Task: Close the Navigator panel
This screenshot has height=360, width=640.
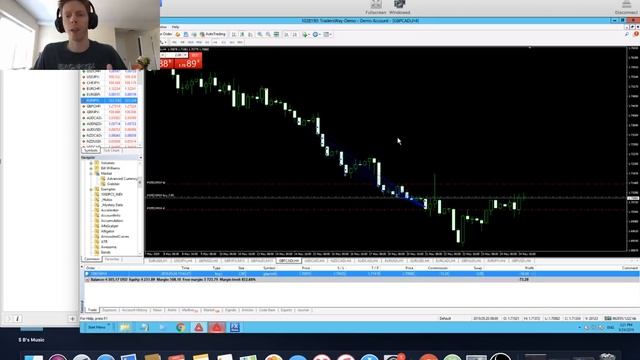Action: pos(141,158)
